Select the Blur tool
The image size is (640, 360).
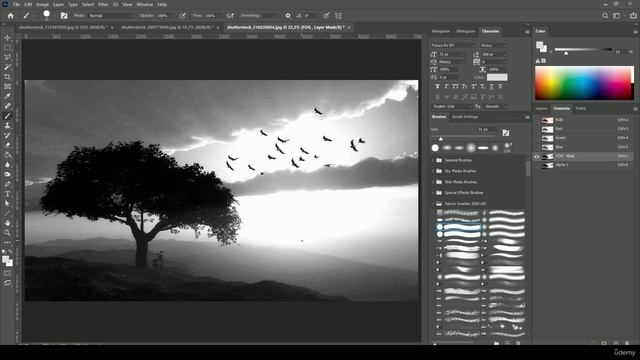pos(7,165)
